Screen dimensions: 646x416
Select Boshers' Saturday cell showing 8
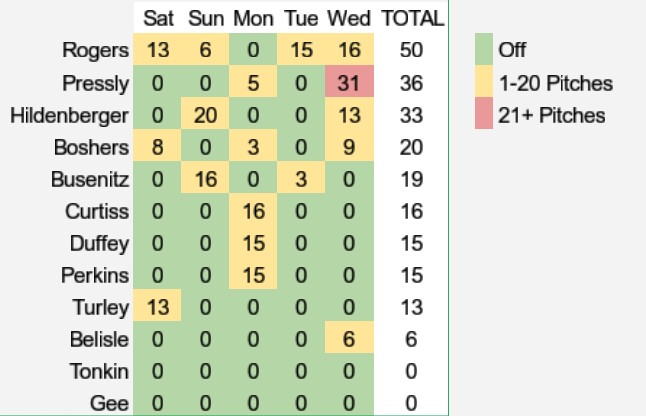click(157, 147)
